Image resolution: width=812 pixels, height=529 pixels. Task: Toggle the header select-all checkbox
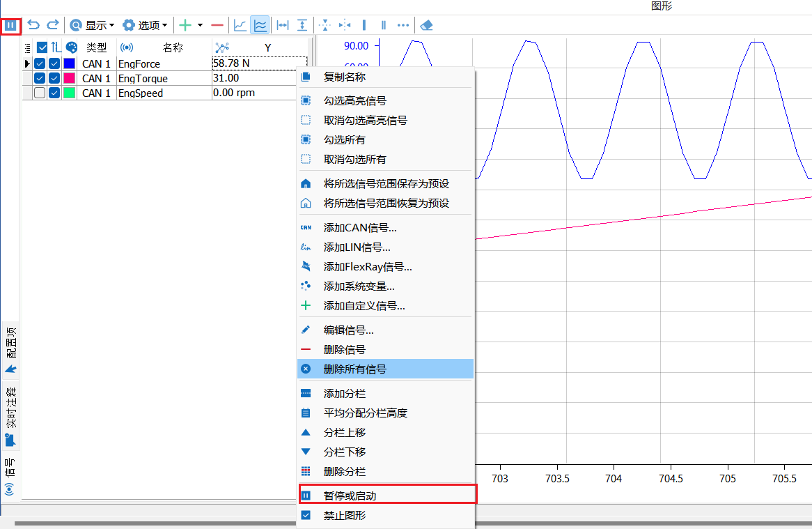(42, 47)
